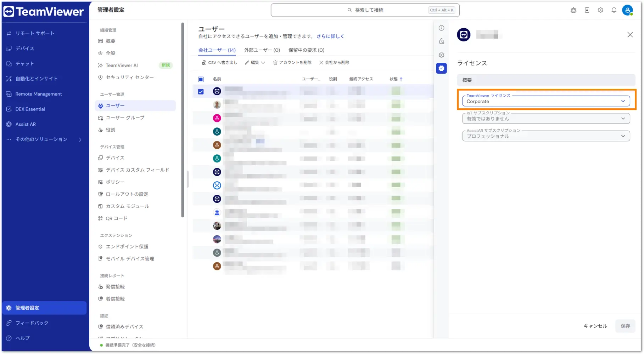
Task: Click アカウントを削除 button
Action: [292, 63]
